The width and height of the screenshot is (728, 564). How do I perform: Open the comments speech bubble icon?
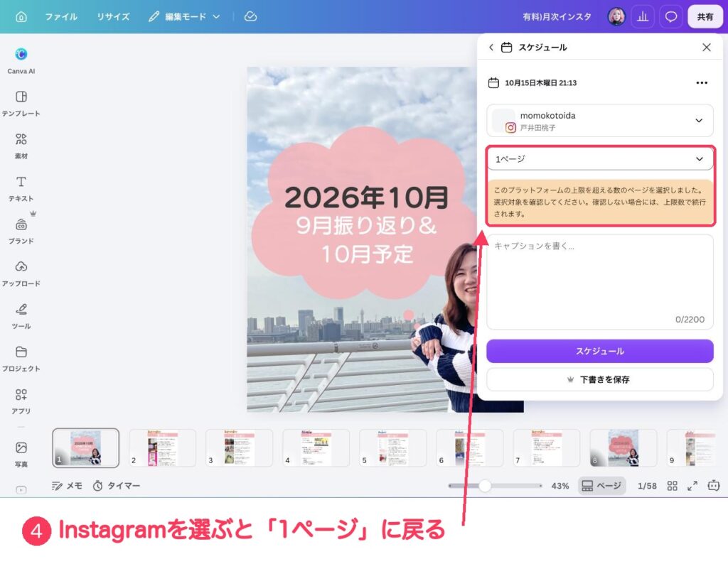pyautogui.click(x=671, y=17)
